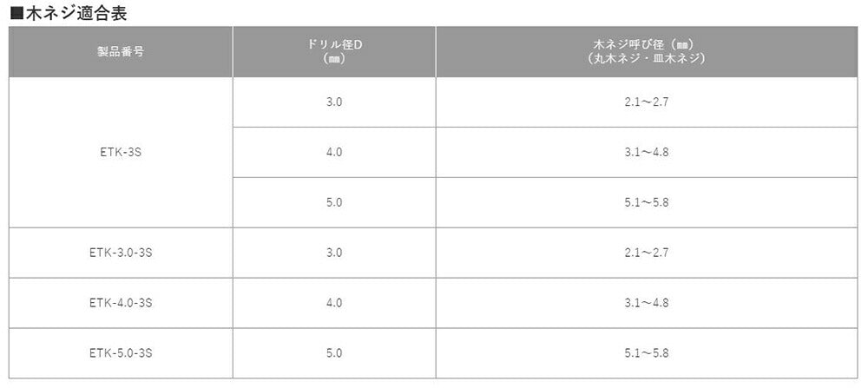Select the ETK-3S product number cell
Image resolution: width=868 pixels, height=388 pixels.
[121, 152]
